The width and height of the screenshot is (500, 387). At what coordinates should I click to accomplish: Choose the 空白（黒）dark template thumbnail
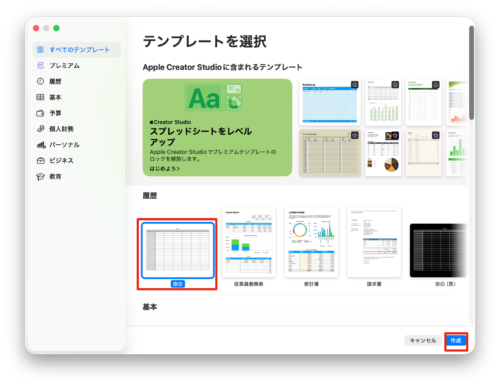coord(438,250)
